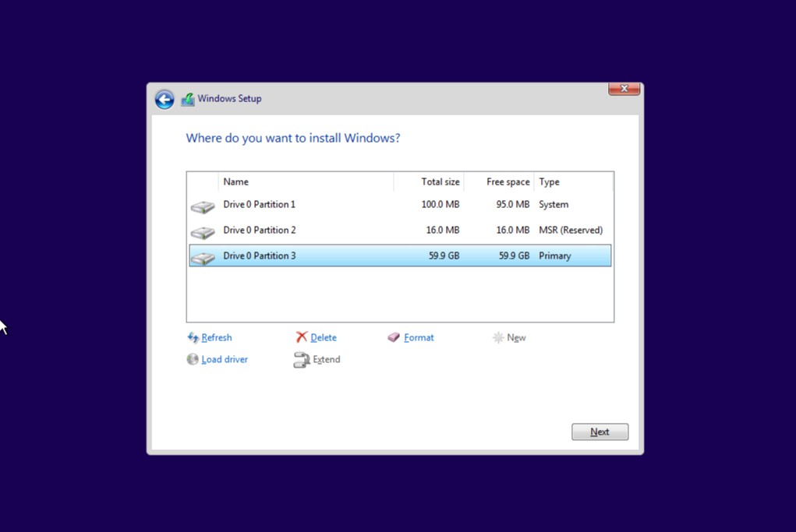Click the Refresh icon with blue arrows
The width and height of the screenshot is (796, 532).
(193, 337)
